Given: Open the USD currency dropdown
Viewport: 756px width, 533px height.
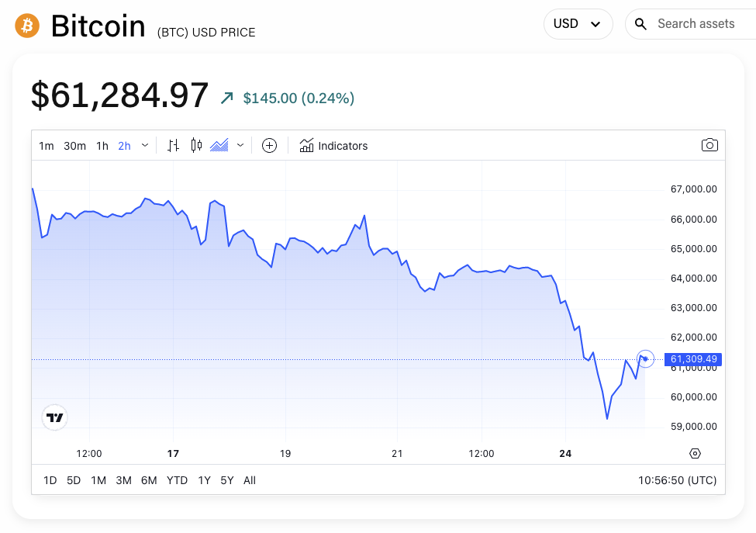Looking at the screenshot, I should pyautogui.click(x=578, y=23).
